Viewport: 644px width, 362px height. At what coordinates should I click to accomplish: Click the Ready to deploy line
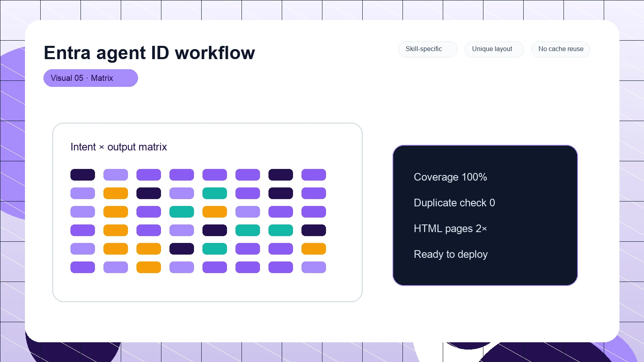451,254
